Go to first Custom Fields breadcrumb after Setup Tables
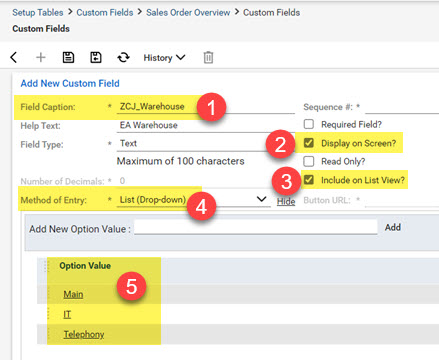 tap(105, 12)
